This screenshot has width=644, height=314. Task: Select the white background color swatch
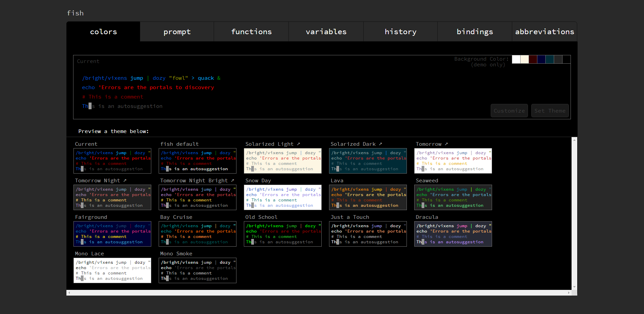[x=516, y=59]
